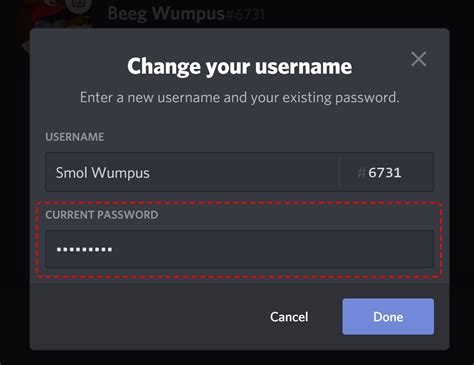
Task: Click the Done button
Action: (x=388, y=316)
